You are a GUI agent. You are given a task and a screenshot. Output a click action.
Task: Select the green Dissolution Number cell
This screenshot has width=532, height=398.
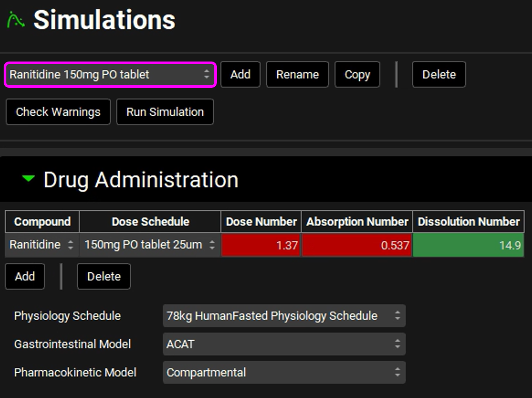[x=468, y=245]
